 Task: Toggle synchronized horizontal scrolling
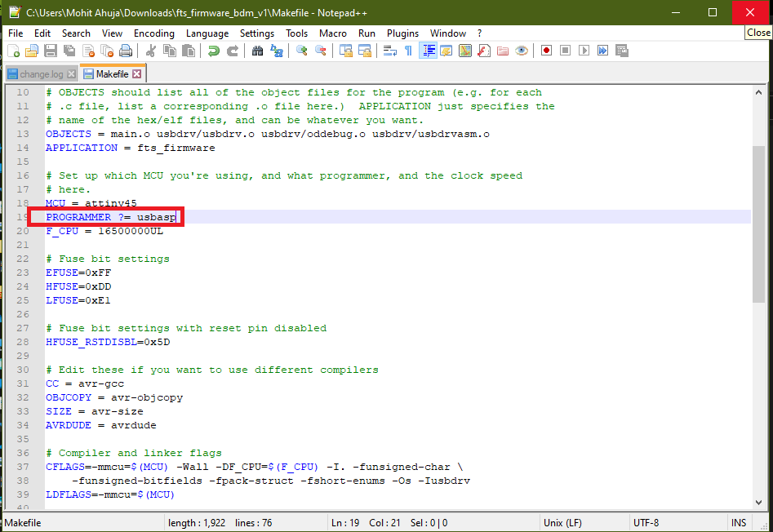point(365,51)
